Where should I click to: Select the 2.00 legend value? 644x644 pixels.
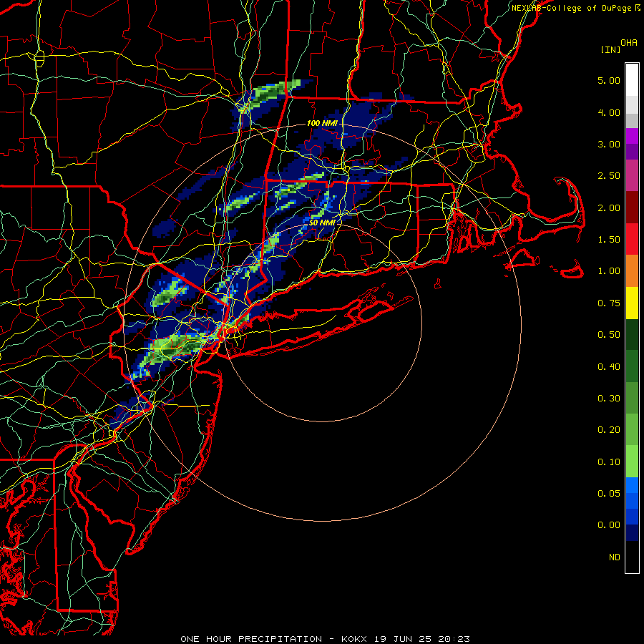click(x=609, y=208)
